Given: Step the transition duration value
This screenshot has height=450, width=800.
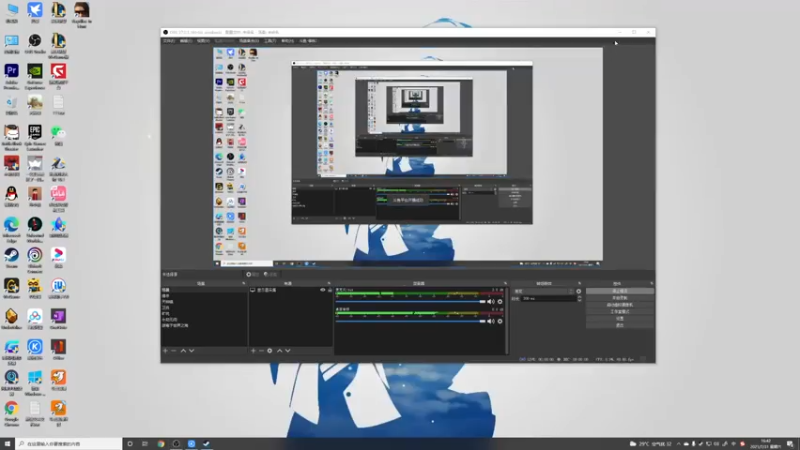Looking at the screenshot, I should pos(579,298).
